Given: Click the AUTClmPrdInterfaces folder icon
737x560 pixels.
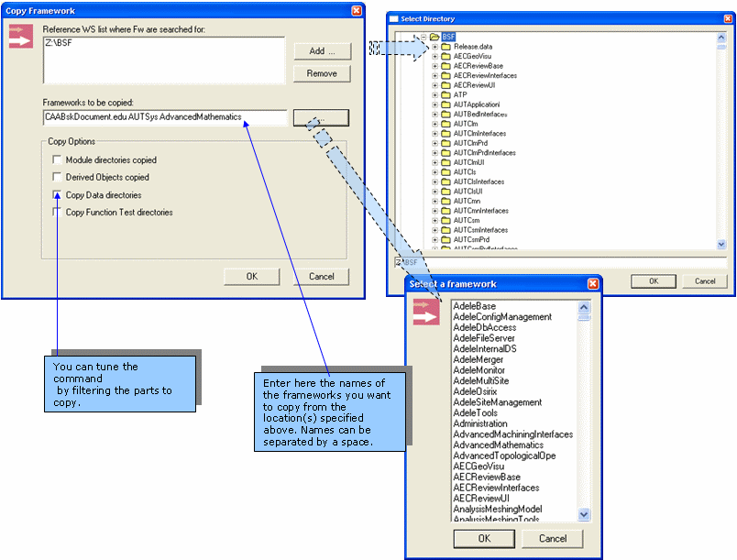Looking at the screenshot, I should pyautogui.click(x=445, y=153).
